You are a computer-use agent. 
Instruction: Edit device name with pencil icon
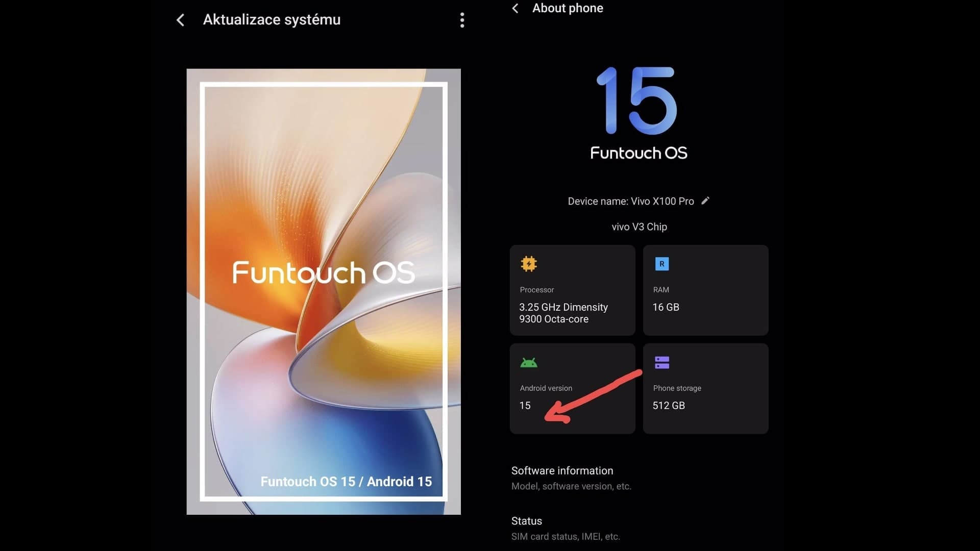coord(705,201)
